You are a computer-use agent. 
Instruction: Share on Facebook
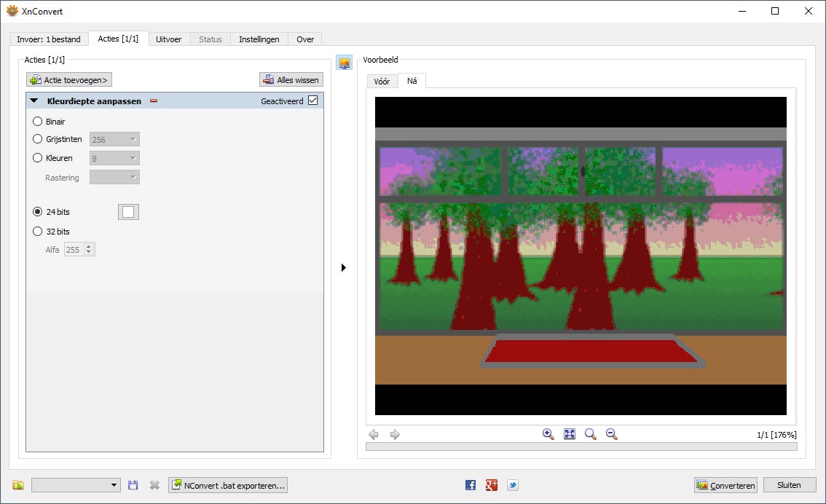[471, 485]
